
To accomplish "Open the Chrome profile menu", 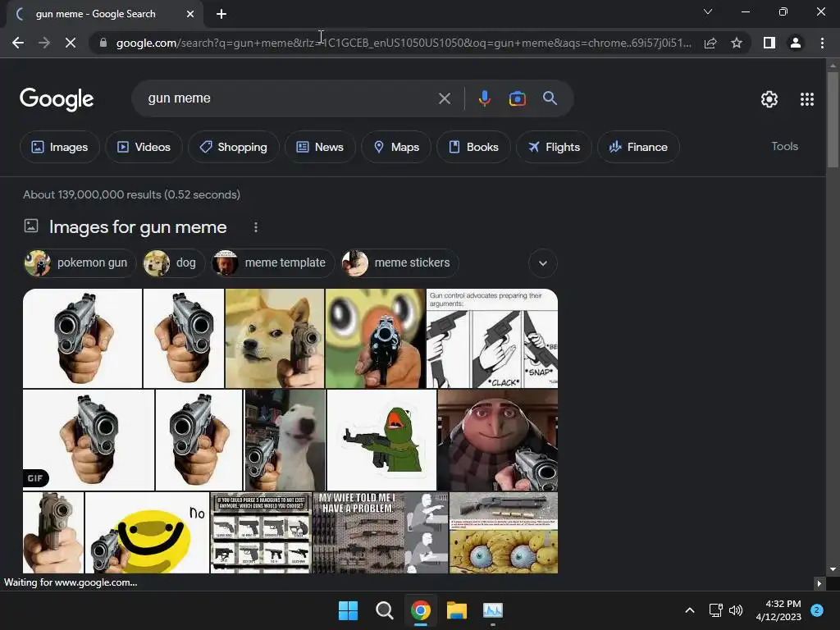I will tap(796, 43).
